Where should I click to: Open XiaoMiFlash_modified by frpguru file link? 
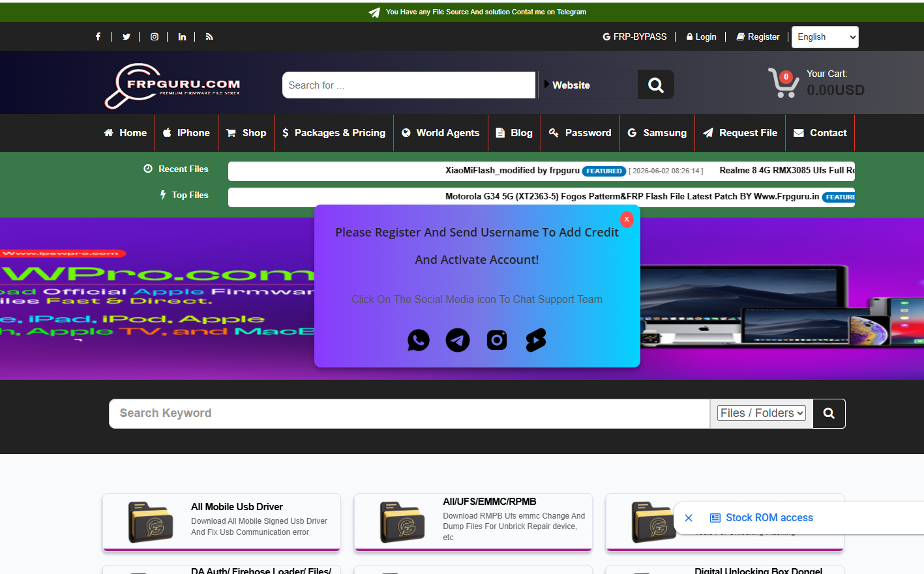pyautogui.click(x=513, y=171)
